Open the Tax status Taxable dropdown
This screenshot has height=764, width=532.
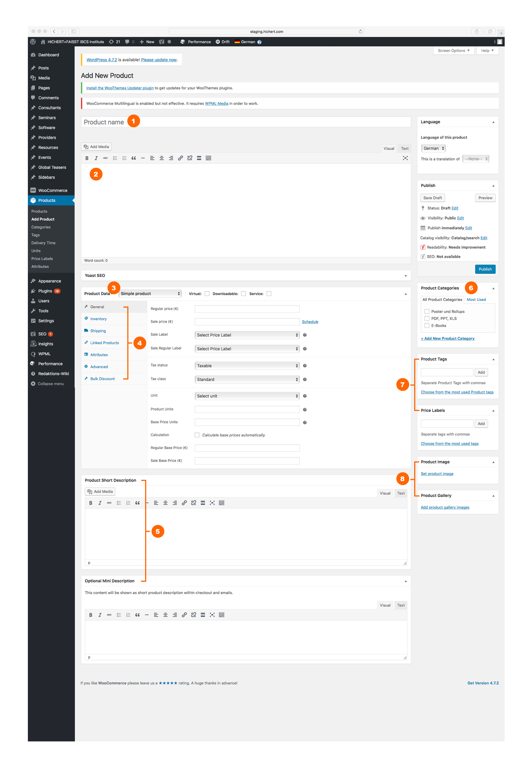[x=247, y=366]
